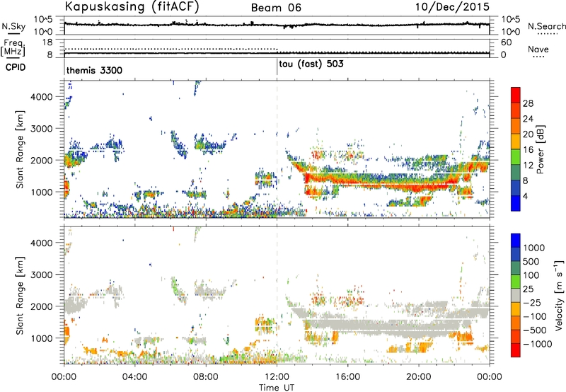Click the 'N.Sky' legend label
566x392 pixels.
click(x=13, y=26)
